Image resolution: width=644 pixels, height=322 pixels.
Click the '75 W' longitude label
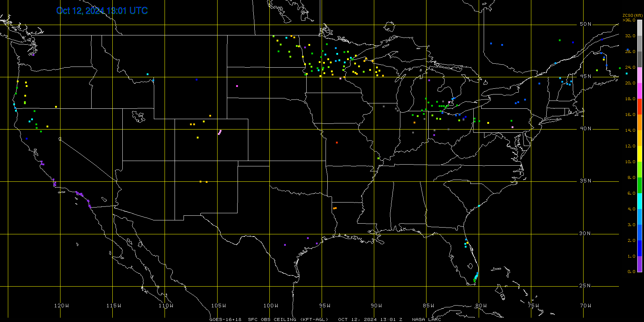tap(533, 306)
